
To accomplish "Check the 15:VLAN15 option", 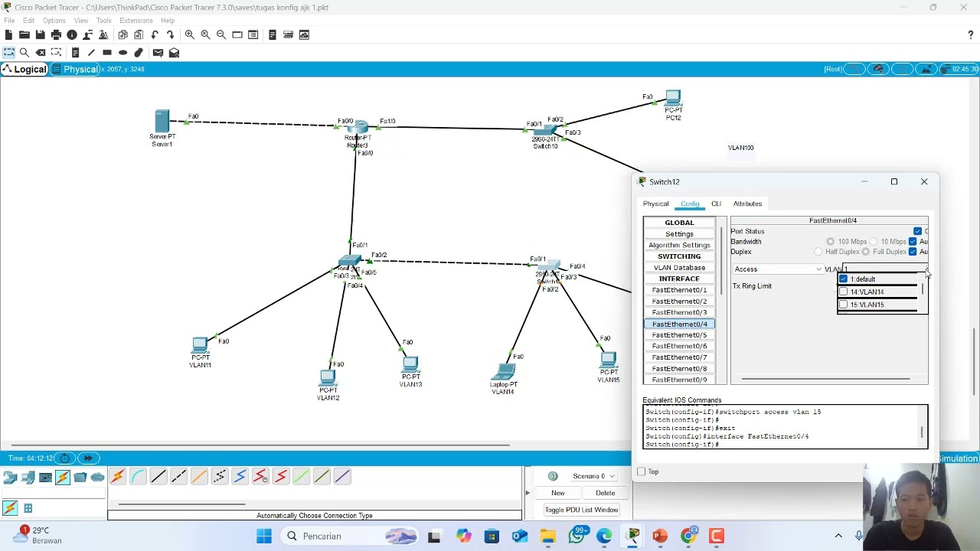I will [x=844, y=305].
